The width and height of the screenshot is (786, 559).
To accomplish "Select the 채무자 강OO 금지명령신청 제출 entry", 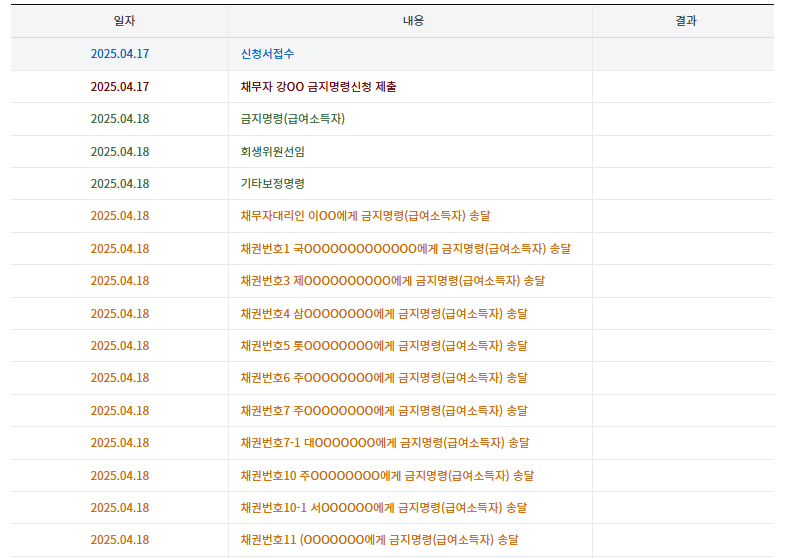I will pyautogui.click(x=318, y=87).
